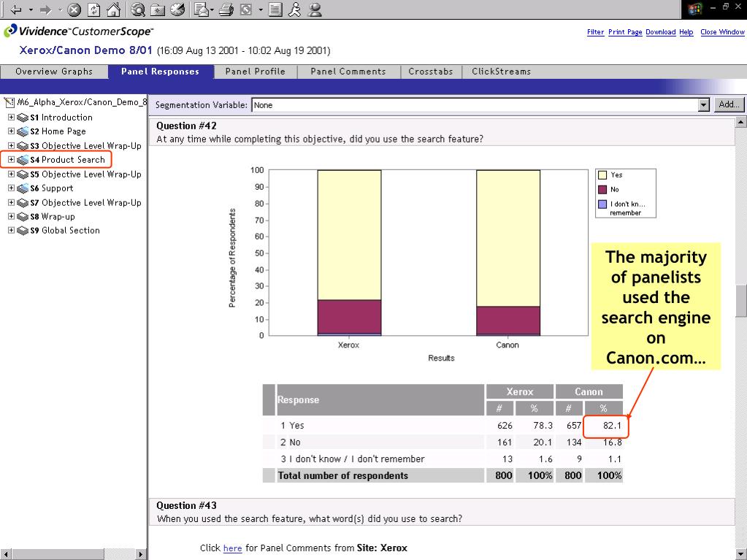Expand the S5 Objective Level Wrap-Up node
Screen dimensions: 747x560
click(x=12, y=174)
